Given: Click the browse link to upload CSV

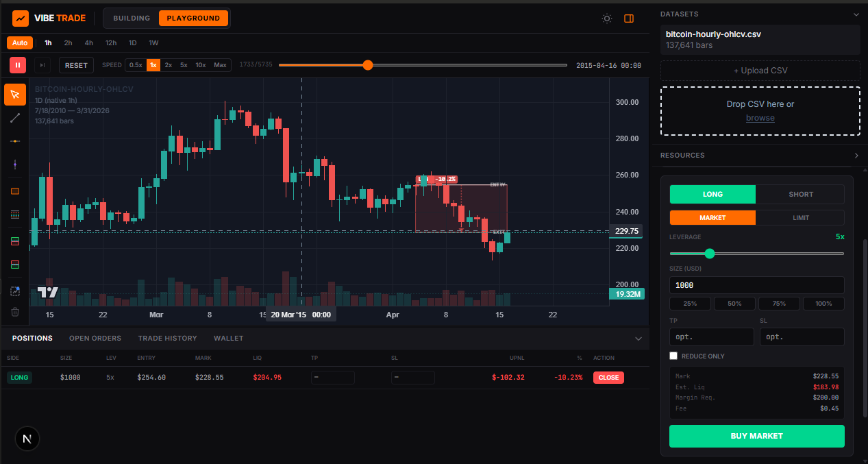Looking at the screenshot, I should (x=760, y=117).
